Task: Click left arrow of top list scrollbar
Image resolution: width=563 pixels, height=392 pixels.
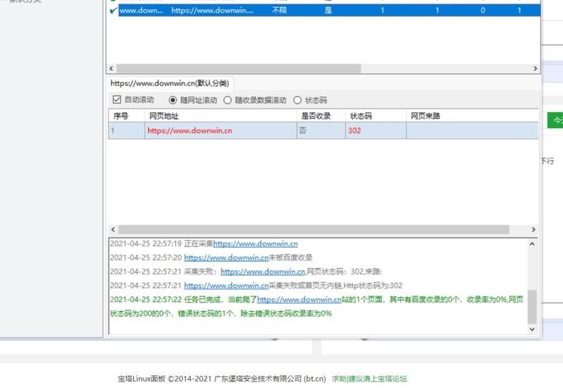Action: pyautogui.click(x=111, y=69)
